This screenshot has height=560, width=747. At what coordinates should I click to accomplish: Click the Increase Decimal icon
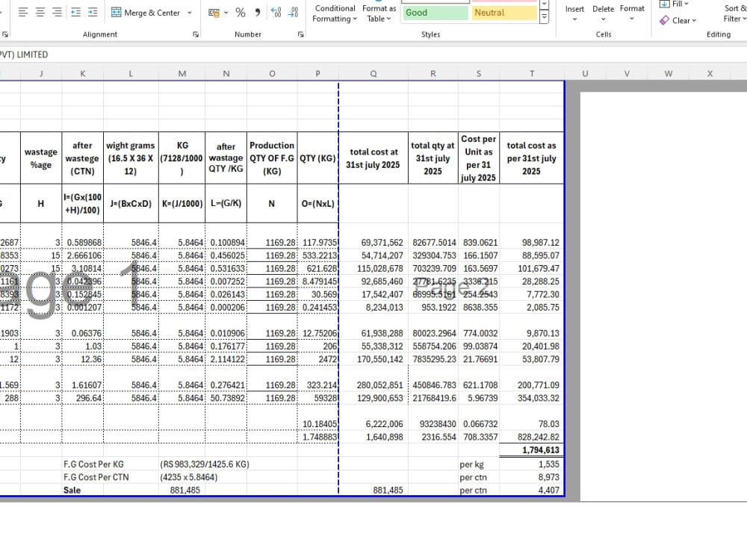point(276,13)
